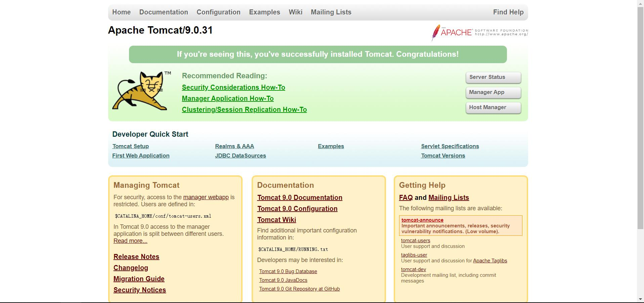Screen dimensions: 644x303
Task: Open the Migration Guide link
Action: click(x=139, y=279)
